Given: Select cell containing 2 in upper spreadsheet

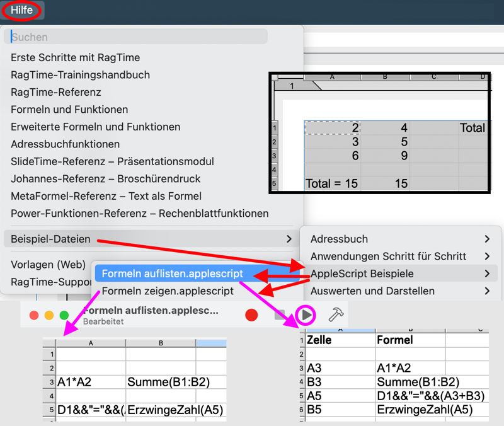Looking at the screenshot, I should click(333, 128).
